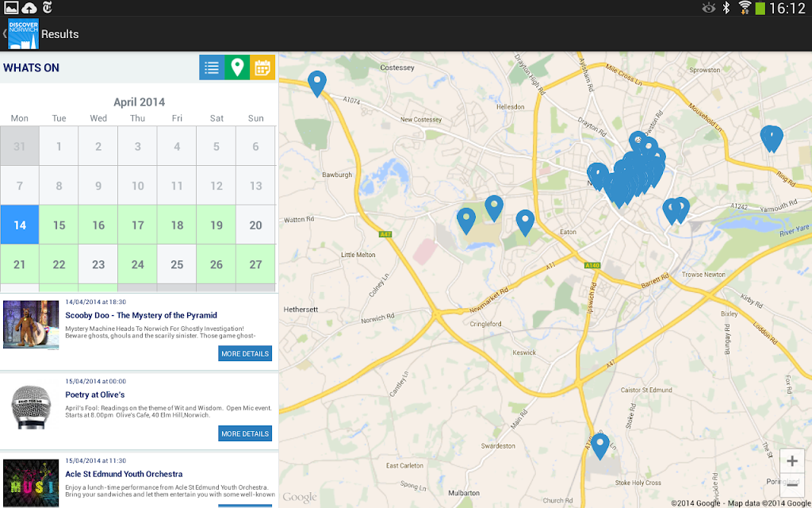The height and width of the screenshot is (508, 812).
Task: Tap the microphone thumbnail for Poetry event
Action: (31, 407)
